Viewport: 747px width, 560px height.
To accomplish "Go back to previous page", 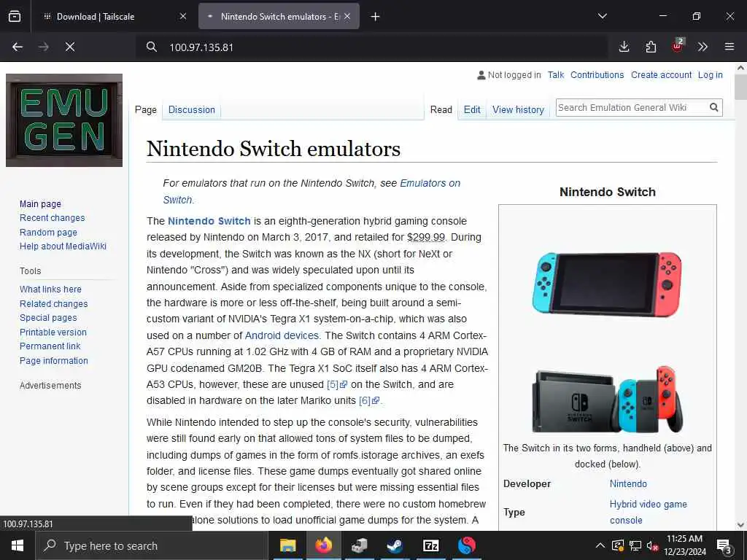I will 18,47.
